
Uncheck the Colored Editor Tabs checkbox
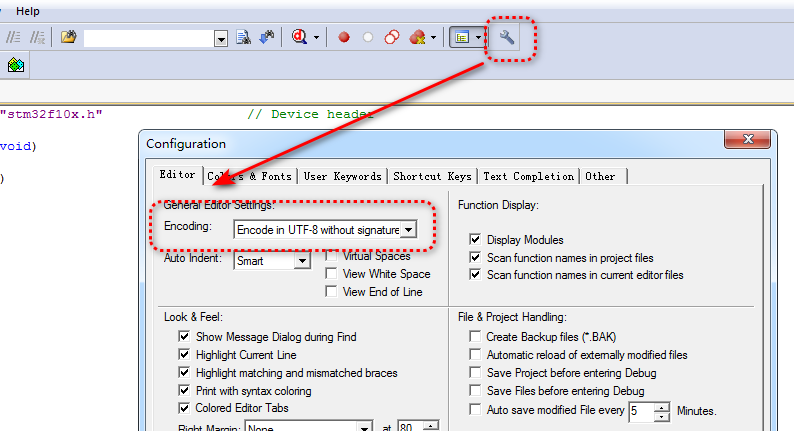click(184, 408)
